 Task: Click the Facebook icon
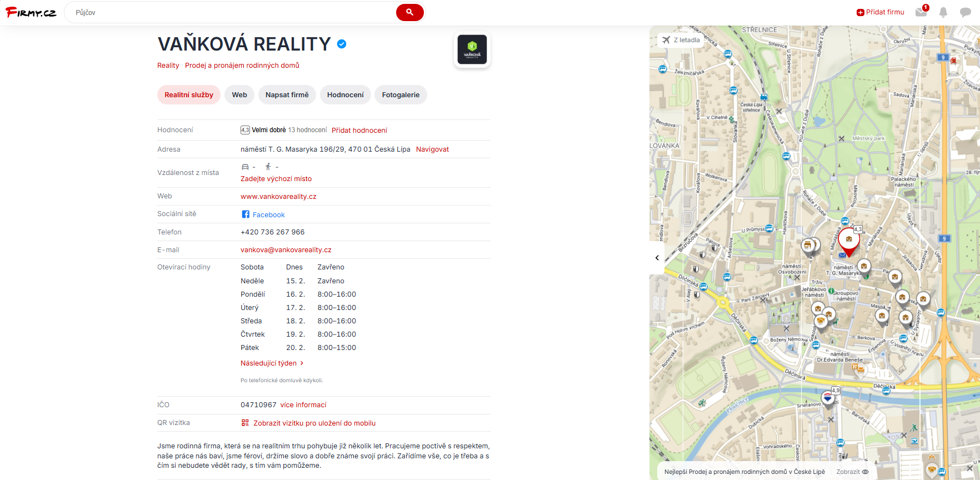(x=246, y=214)
